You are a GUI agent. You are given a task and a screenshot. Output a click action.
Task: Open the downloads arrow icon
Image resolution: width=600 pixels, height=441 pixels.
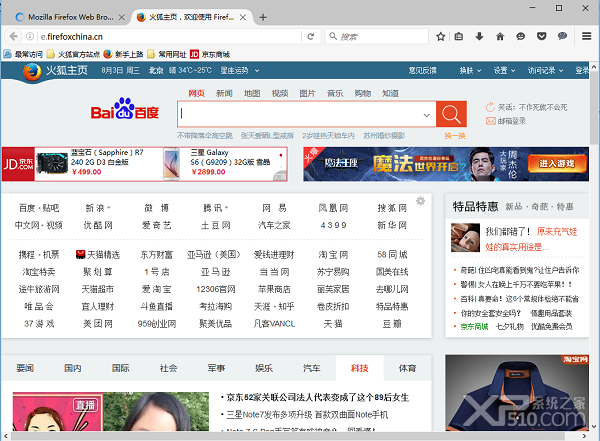click(479, 36)
